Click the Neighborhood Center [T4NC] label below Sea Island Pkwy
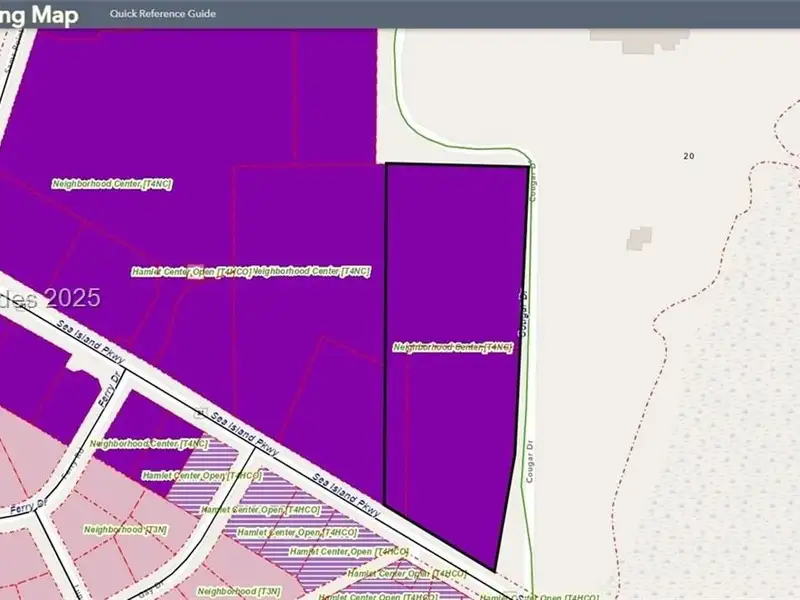 [149, 443]
